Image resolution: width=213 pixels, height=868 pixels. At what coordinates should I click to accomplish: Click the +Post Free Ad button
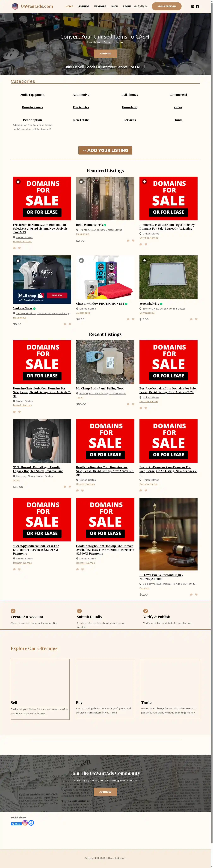(166, 6)
